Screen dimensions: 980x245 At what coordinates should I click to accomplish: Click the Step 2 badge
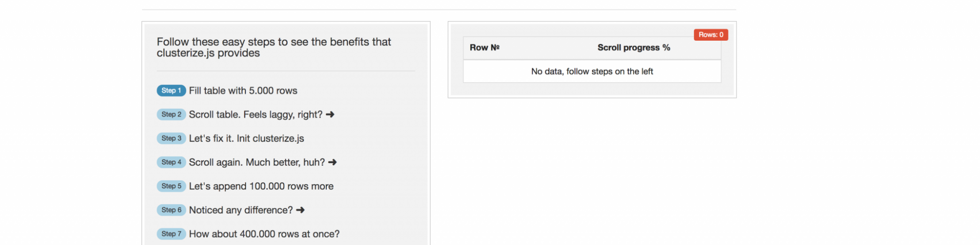171,115
